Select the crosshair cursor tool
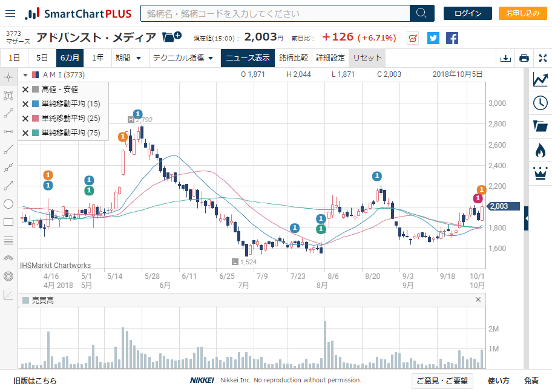Screen dimensions: 552x392 coord(8,77)
